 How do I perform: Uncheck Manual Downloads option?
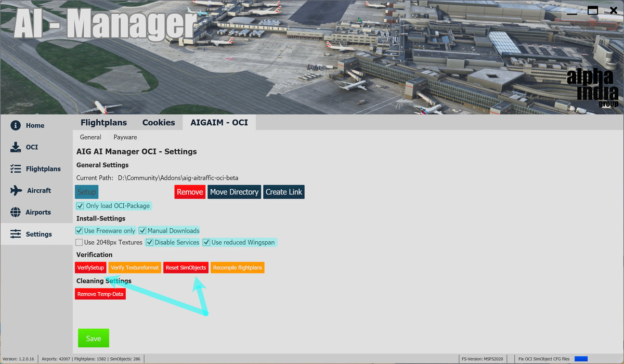pos(142,230)
